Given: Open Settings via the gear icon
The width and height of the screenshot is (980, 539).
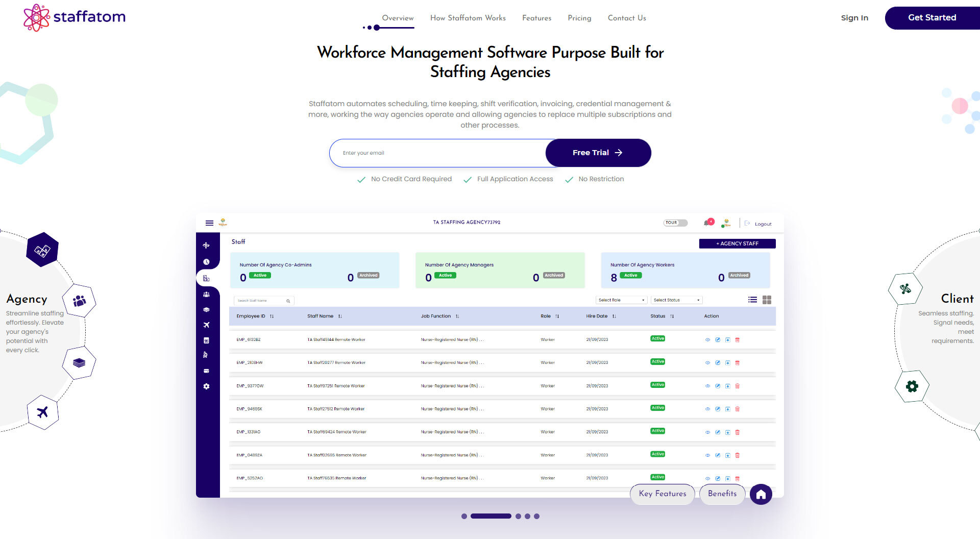Looking at the screenshot, I should click(x=206, y=386).
